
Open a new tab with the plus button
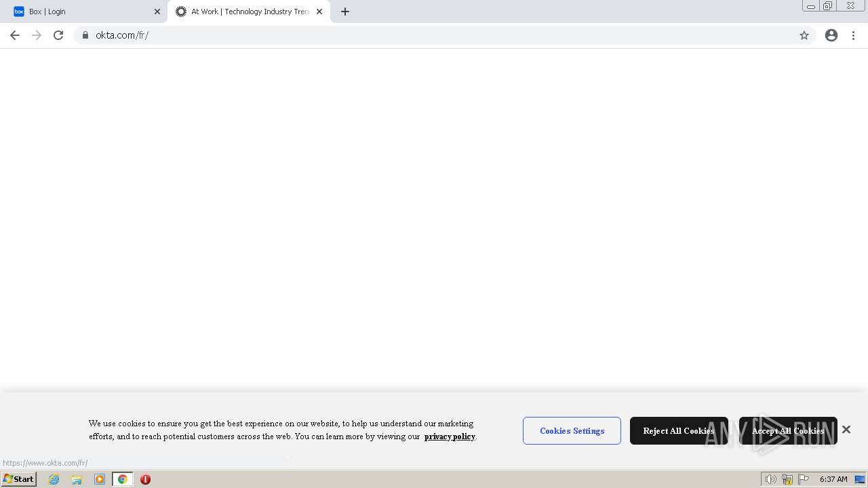pyautogui.click(x=345, y=12)
